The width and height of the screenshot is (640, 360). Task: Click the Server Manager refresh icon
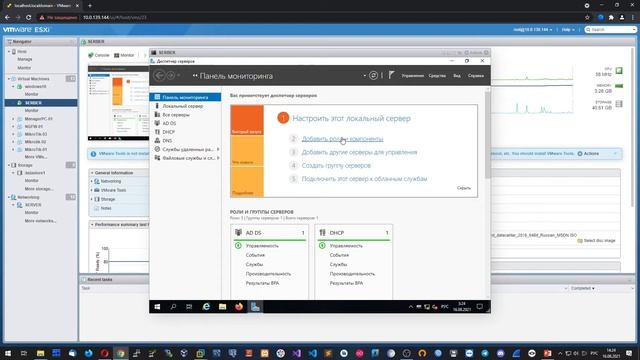tap(373, 76)
